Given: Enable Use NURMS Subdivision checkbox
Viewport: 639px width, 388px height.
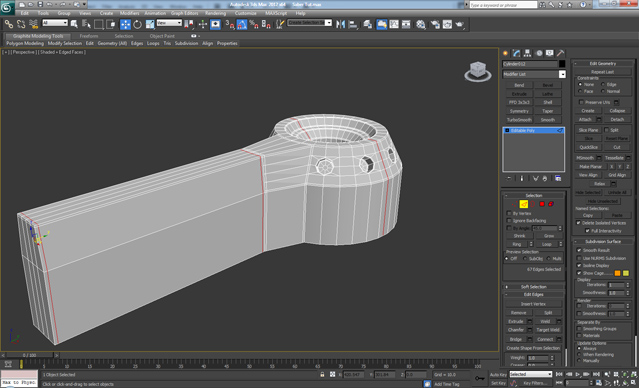Looking at the screenshot, I should (x=579, y=258).
